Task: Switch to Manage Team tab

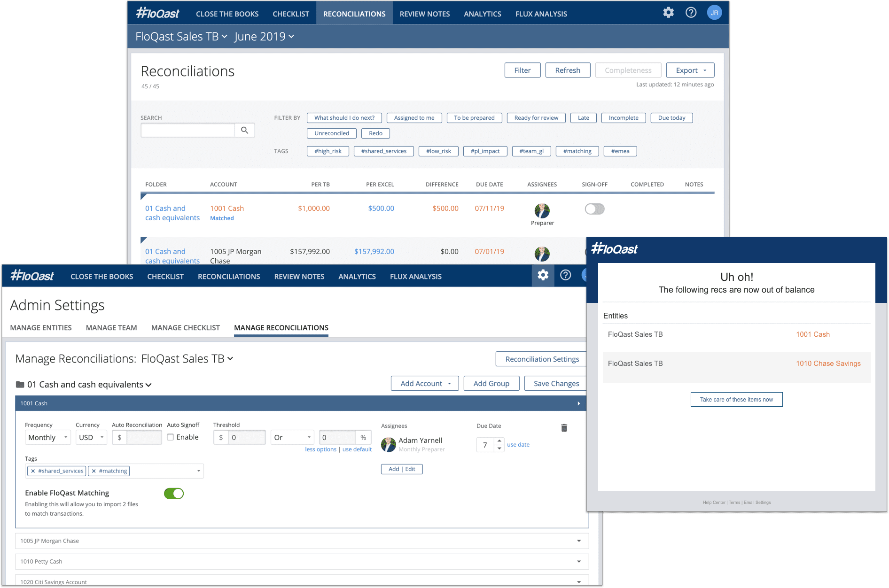Action: pyautogui.click(x=111, y=328)
